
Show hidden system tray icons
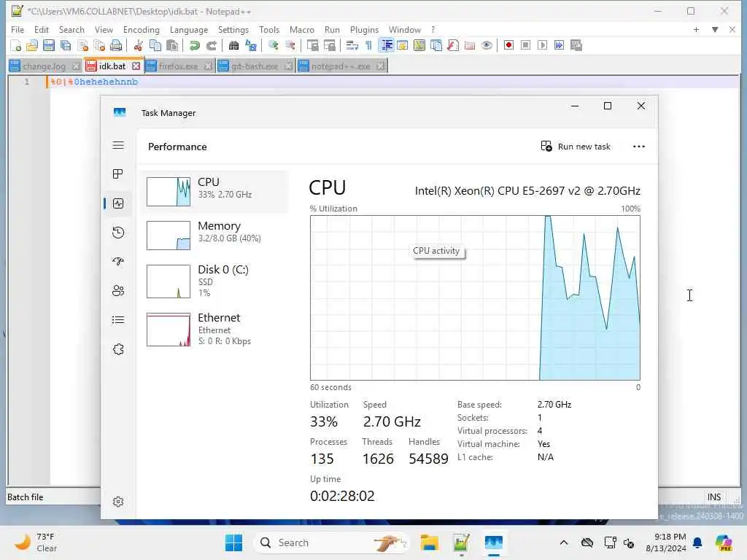[x=564, y=542]
